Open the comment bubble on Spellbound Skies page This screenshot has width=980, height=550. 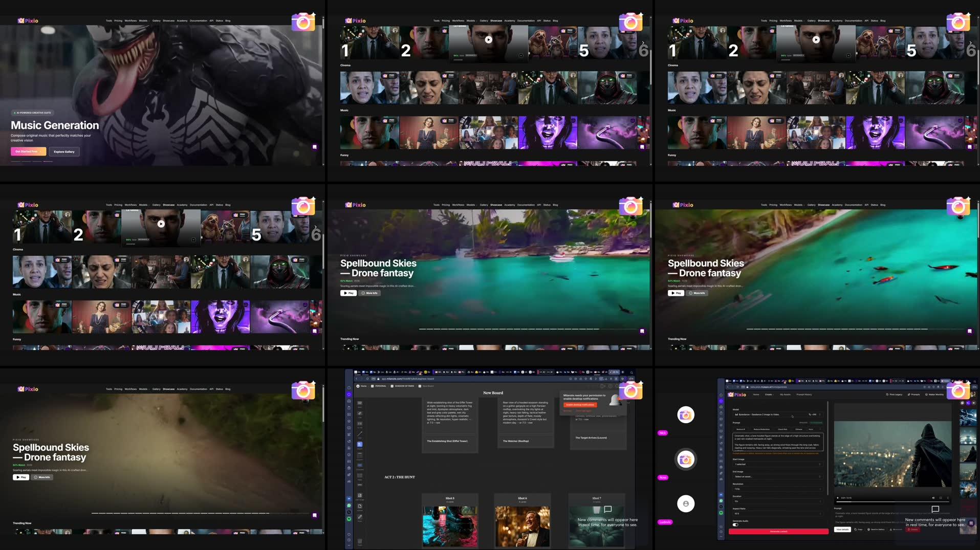click(x=642, y=331)
